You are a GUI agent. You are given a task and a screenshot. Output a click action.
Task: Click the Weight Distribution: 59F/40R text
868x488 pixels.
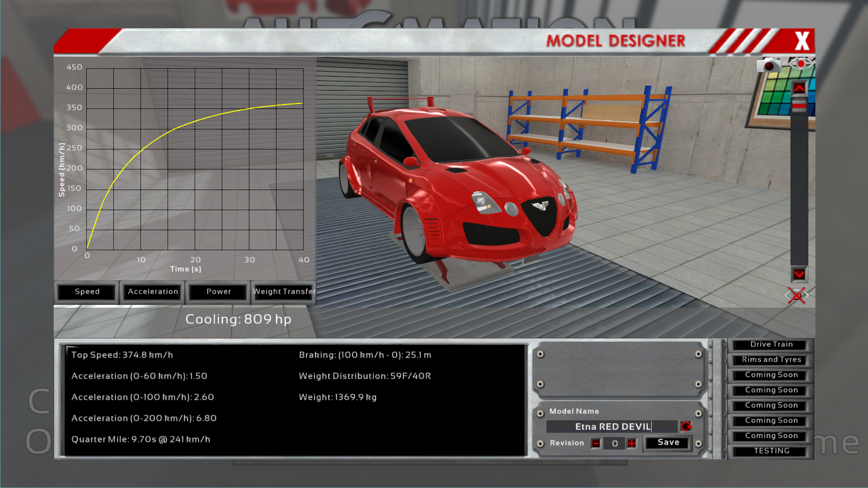[x=365, y=376]
